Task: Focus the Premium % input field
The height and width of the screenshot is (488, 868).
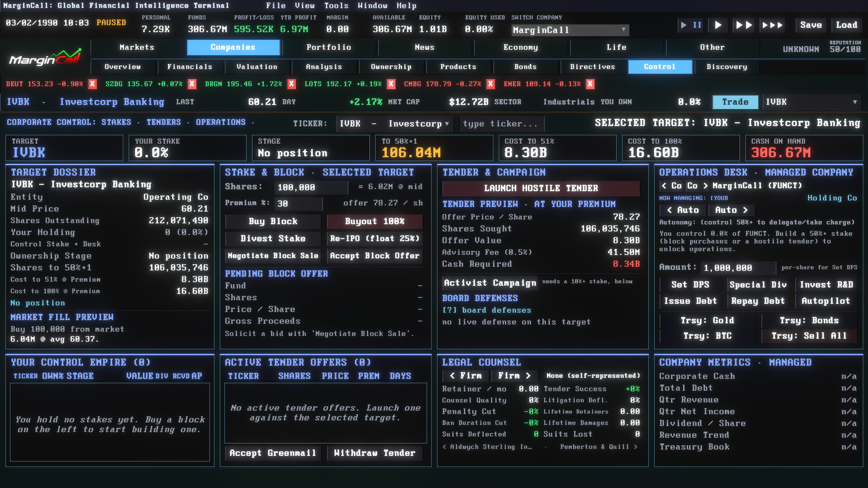Action: (298, 204)
